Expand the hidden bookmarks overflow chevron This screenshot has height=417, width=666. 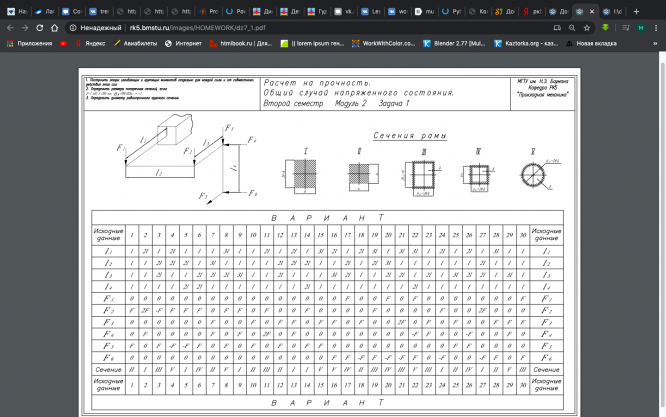pyautogui.click(x=655, y=43)
